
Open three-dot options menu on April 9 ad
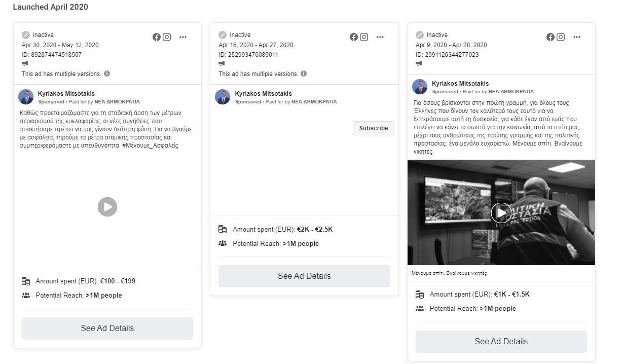click(577, 37)
